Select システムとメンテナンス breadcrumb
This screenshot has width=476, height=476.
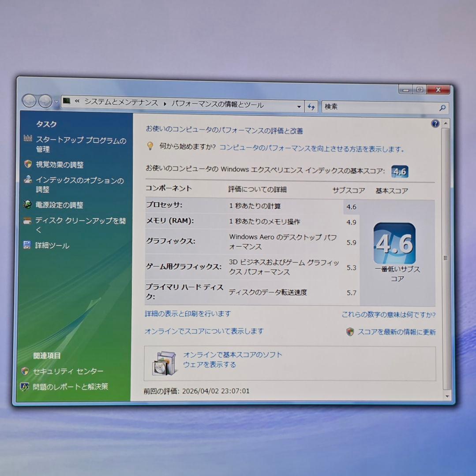point(121,102)
